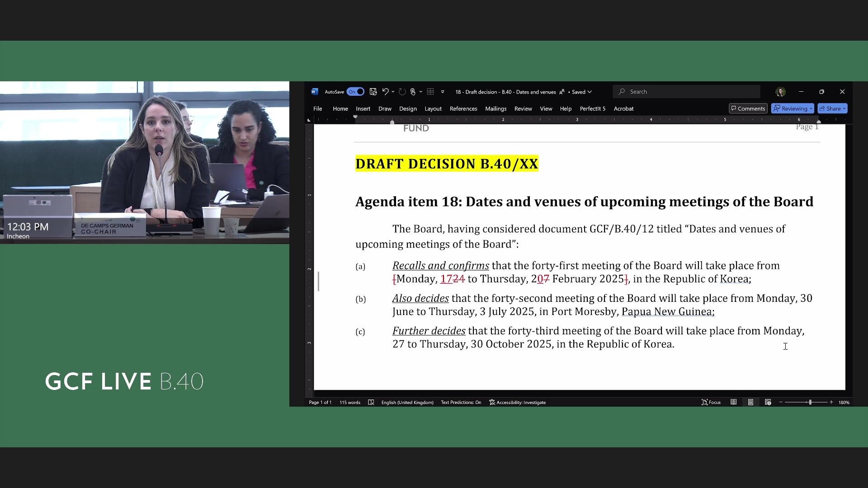
Task: Toggle Text Predictions: On in status bar
Action: [461, 403]
